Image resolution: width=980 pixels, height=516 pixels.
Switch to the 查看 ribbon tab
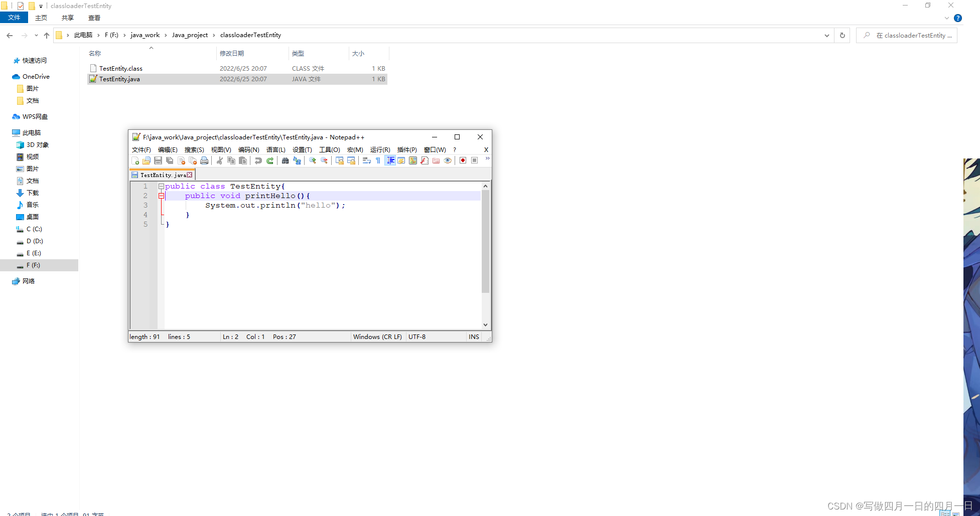(94, 18)
